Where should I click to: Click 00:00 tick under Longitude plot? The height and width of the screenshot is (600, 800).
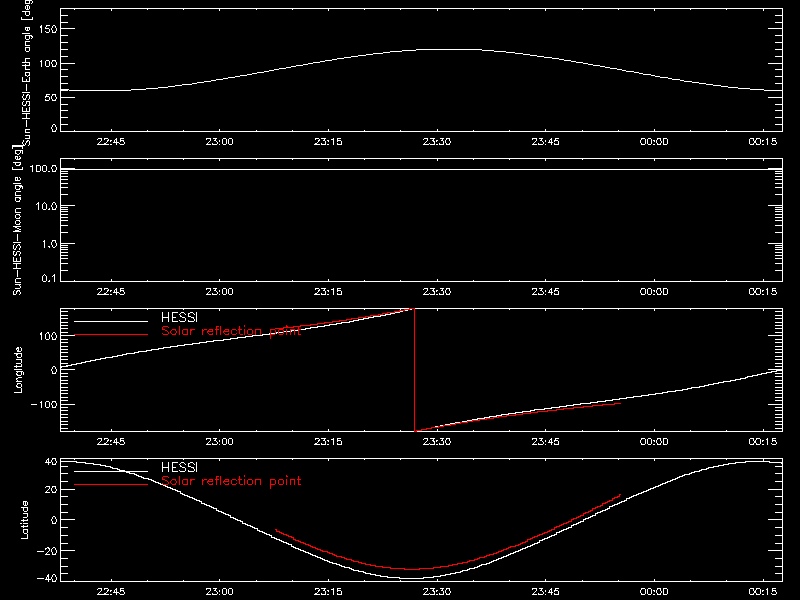[x=654, y=442]
